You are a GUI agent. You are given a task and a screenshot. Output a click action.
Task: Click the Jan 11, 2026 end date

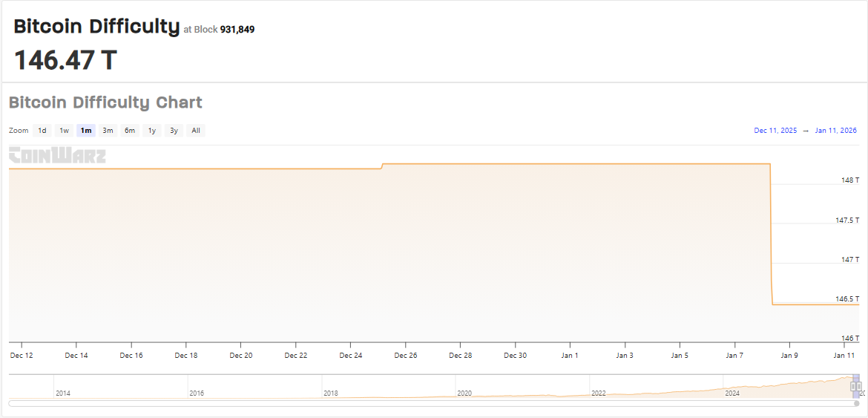coord(835,131)
